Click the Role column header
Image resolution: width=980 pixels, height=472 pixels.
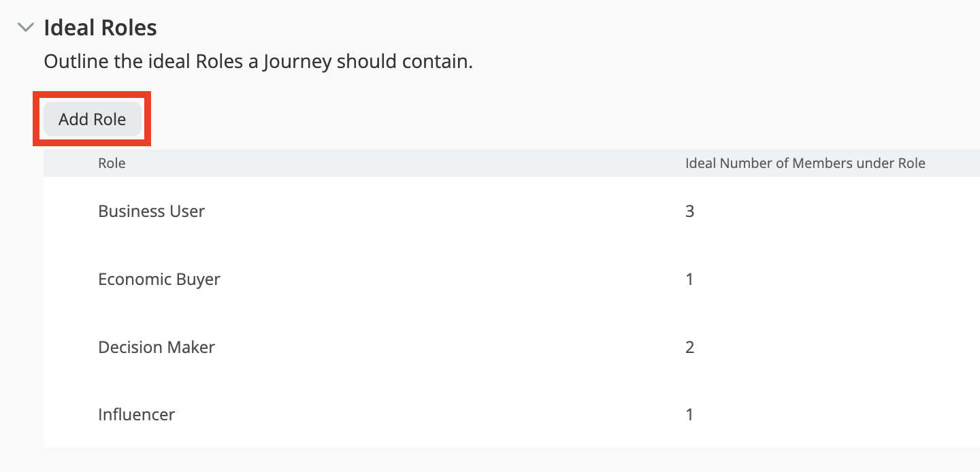tap(112, 163)
